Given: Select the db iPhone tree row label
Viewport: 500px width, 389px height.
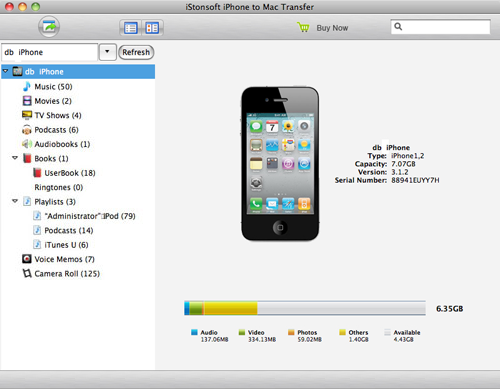Looking at the screenshot, I should pyautogui.click(x=44, y=72).
